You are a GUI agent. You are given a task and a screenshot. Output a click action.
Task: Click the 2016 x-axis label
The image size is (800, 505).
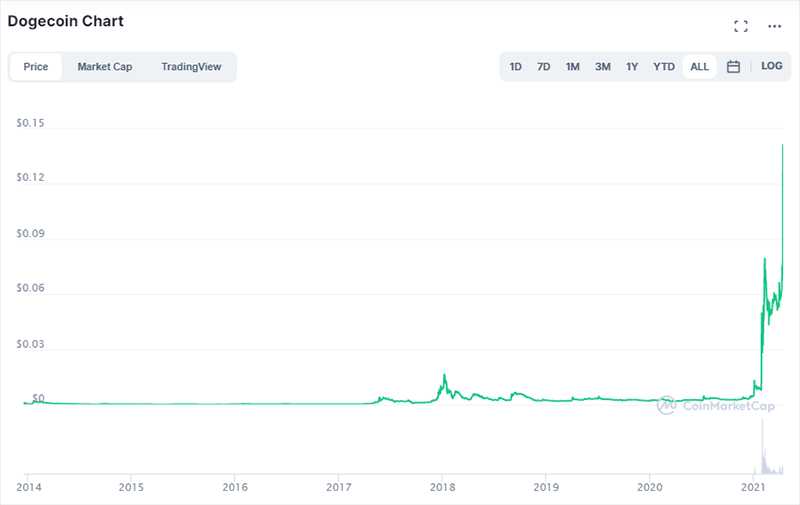point(235,487)
